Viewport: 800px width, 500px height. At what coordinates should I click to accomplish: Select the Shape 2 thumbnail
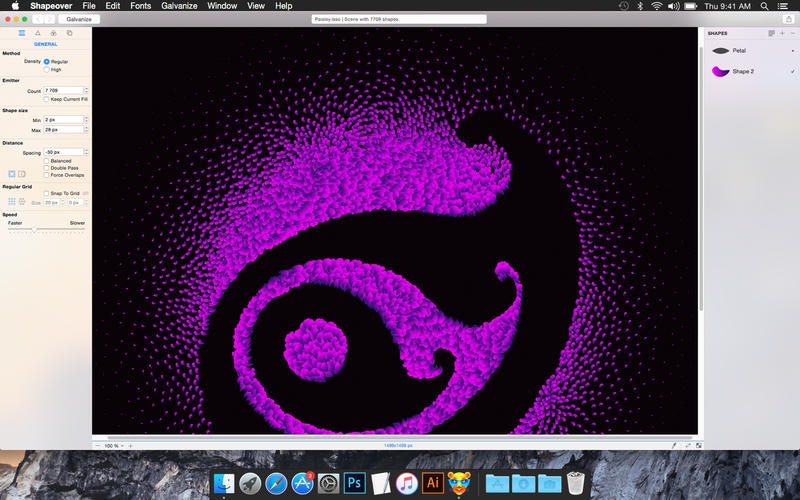click(720, 71)
